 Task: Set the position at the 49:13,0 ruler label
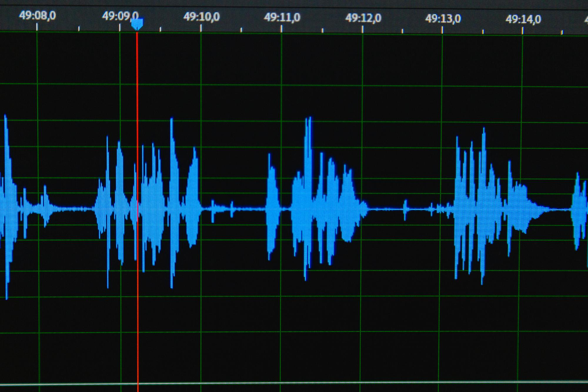click(443, 19)
